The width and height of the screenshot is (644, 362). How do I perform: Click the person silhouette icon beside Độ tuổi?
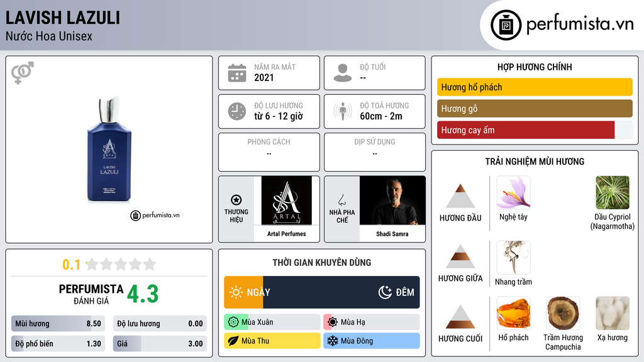click(x=343, y=73)
